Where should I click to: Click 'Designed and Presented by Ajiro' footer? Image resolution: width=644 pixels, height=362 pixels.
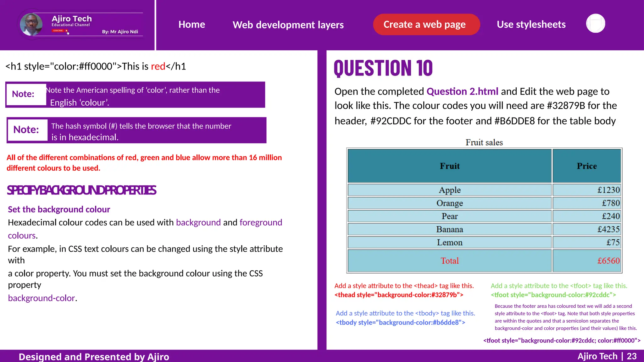pos(94,357)
